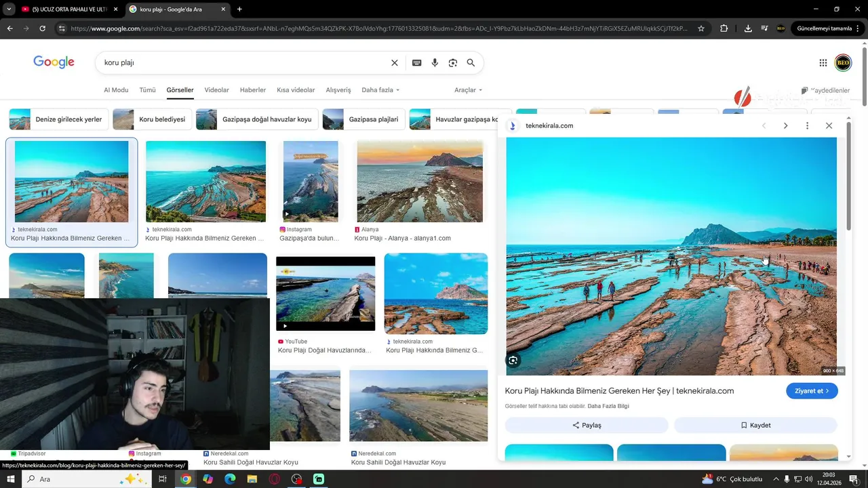868x488 pixels.
Task: Open Alışveriş results tab
Action: [x=338, y=90]
